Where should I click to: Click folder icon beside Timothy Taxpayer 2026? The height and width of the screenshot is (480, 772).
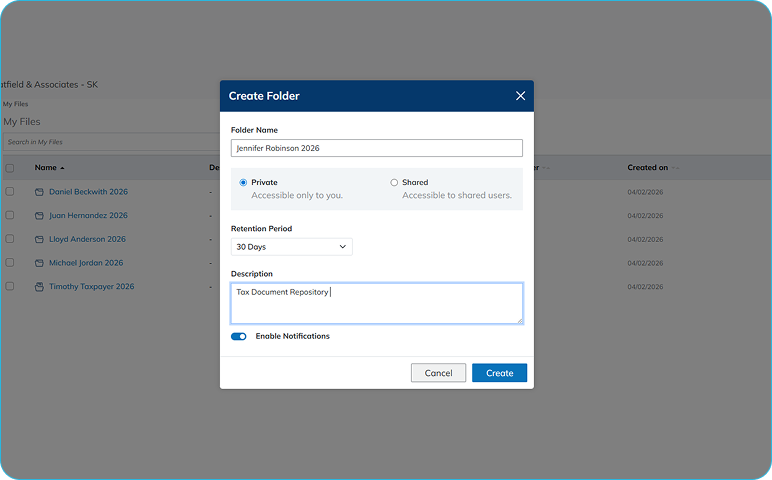point(39,287)
